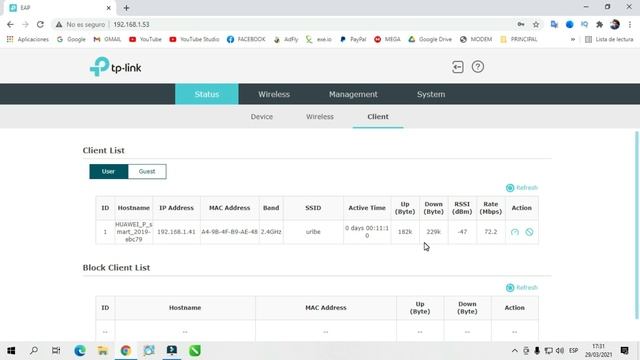Image resolution: width=640 pixels, height=360 pixels.
Task: Open the Status main tab
Action: coord(207,94)
